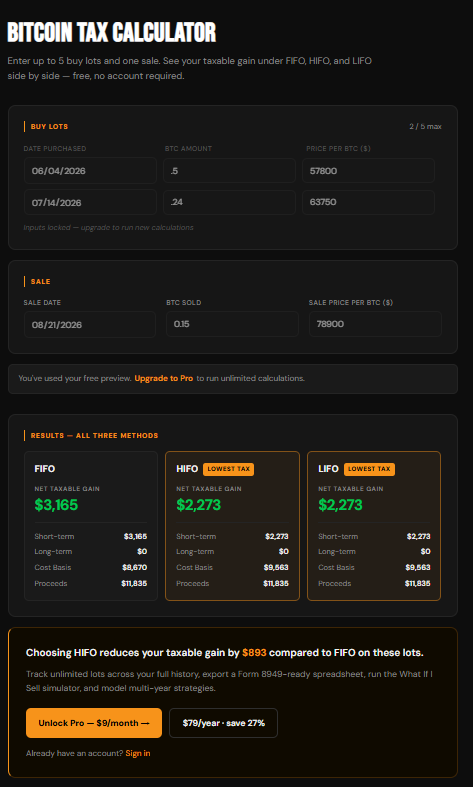Open the Sign in link
473x787 pixels.
point(138,753)
